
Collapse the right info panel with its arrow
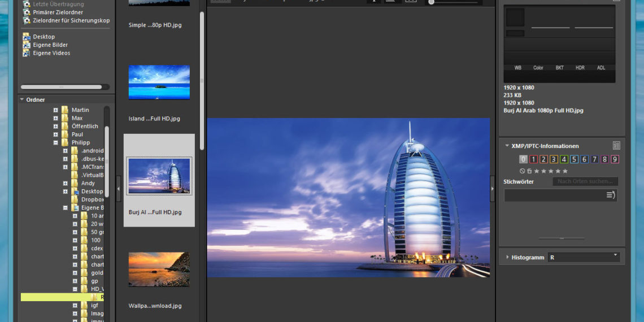[493, 189]
